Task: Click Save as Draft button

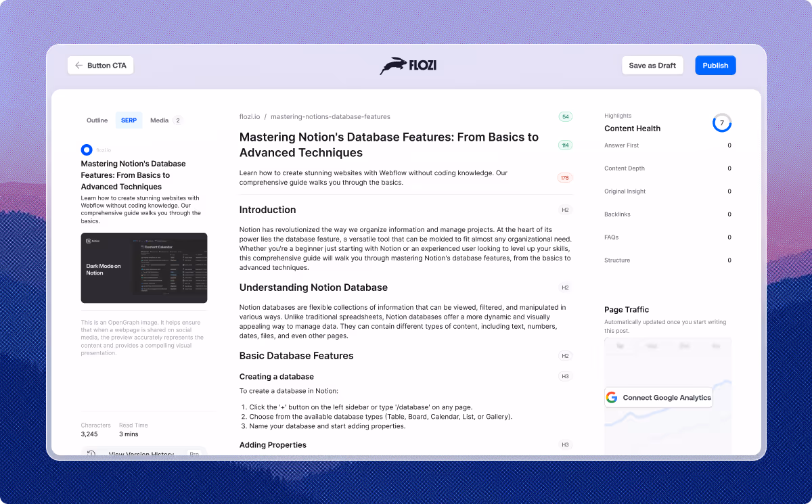Action: coord(652,66)
